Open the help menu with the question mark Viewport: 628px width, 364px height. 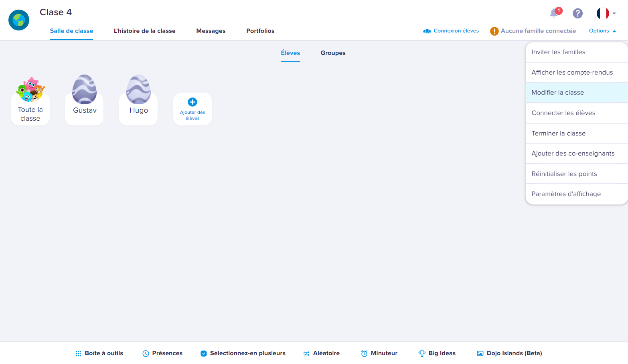click(577, 13)
